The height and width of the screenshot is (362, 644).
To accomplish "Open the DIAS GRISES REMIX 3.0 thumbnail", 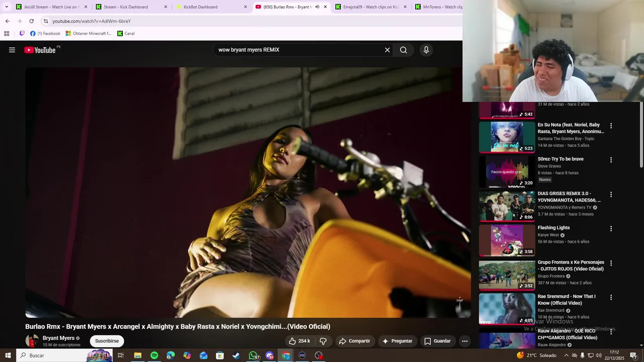I will 507,206.
